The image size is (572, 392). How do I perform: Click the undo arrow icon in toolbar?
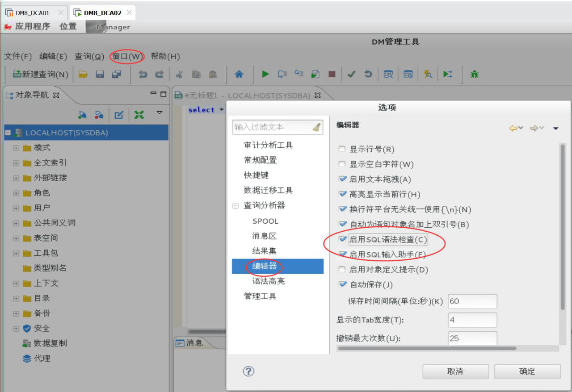pyautogui.click(x=143, y=75)
